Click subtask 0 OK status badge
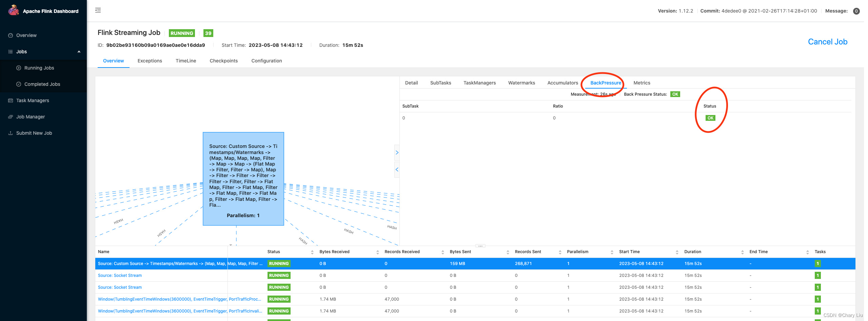This screenshot has width=868, height=321. click(710, 118)
